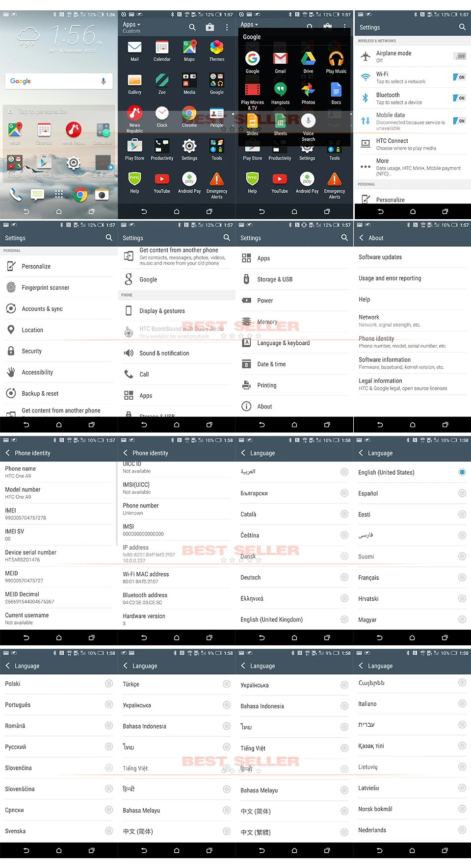Toggle Airplane mode switch
Screen dimensions: 471x868
point(460,56)
